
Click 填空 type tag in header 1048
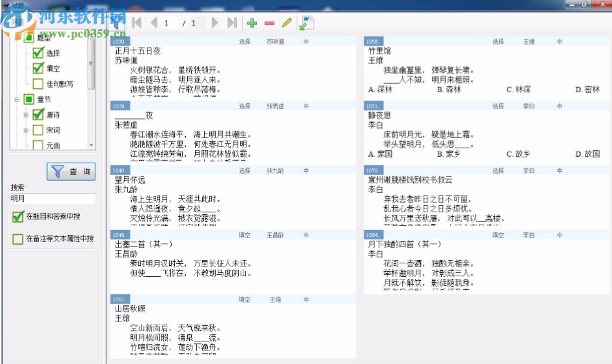(245, 236)
